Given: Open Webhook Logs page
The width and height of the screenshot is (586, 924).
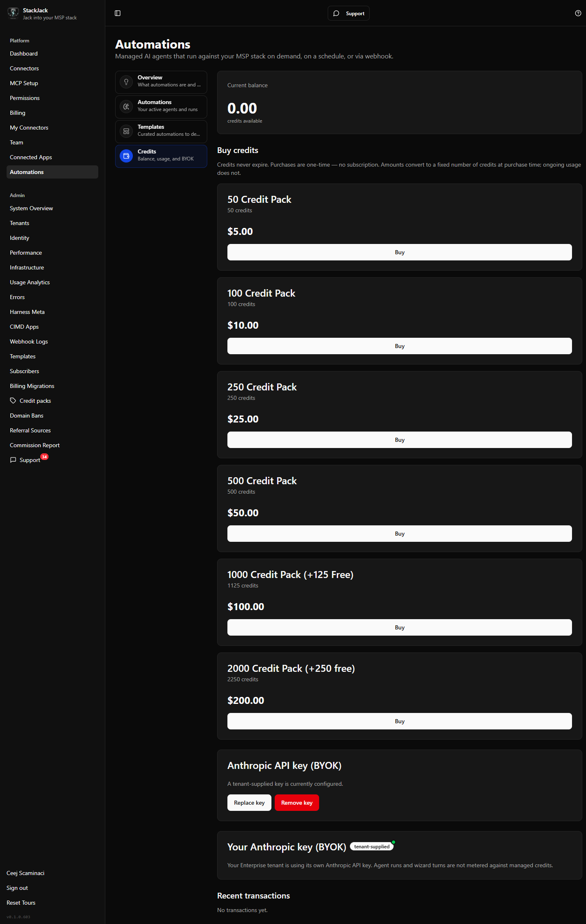Looking at the screenshot, I should point(52,341).
